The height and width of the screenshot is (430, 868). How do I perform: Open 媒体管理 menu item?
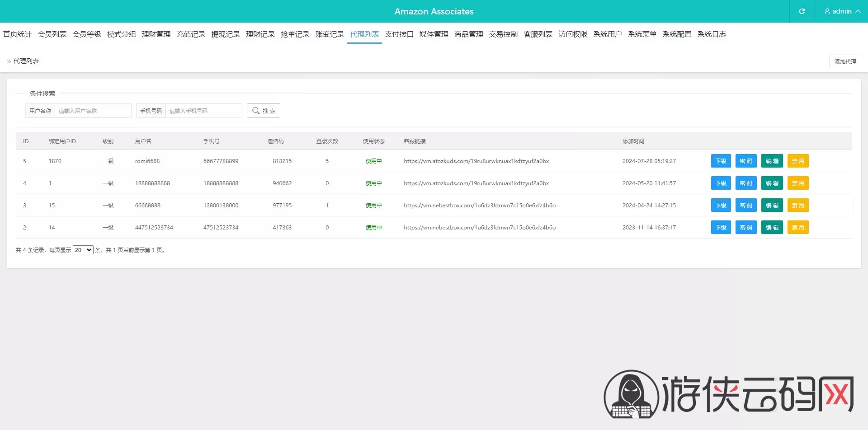[434, 34]
